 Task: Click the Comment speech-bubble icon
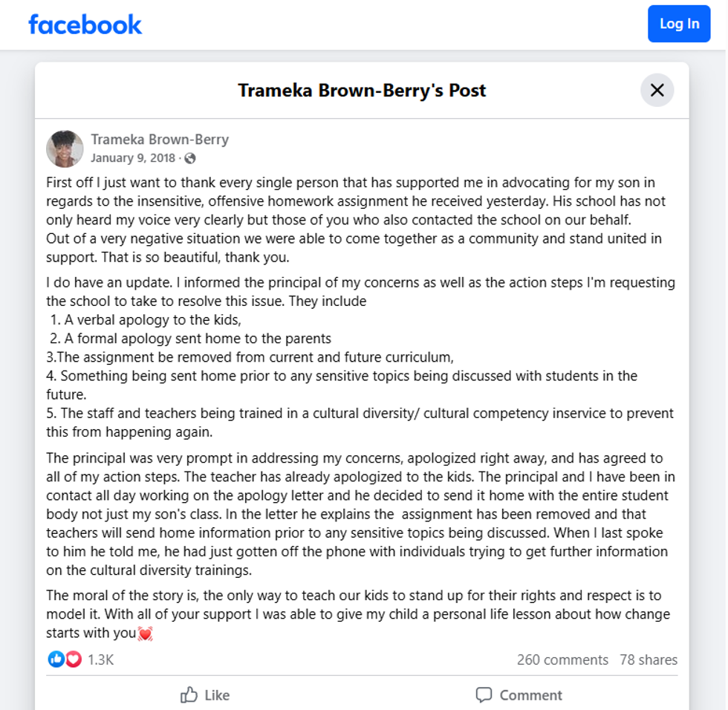tap(484, 694)
